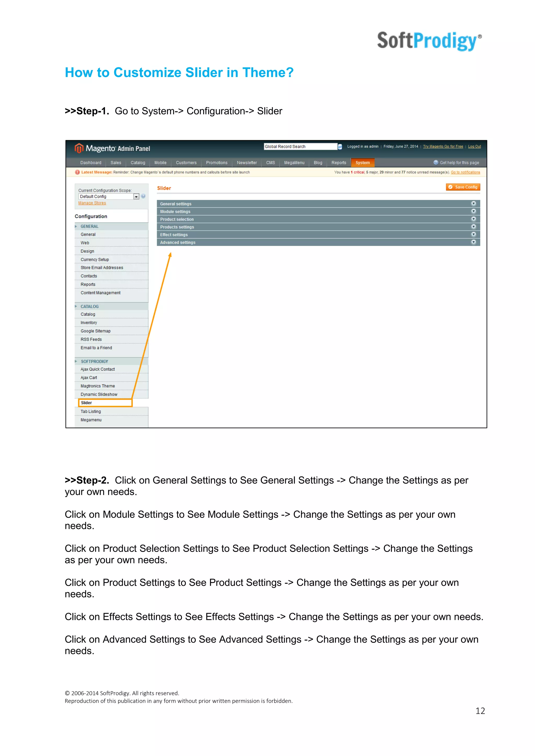Click the Save Config button
The image size is (535, 756).
(x=463, y=187)
